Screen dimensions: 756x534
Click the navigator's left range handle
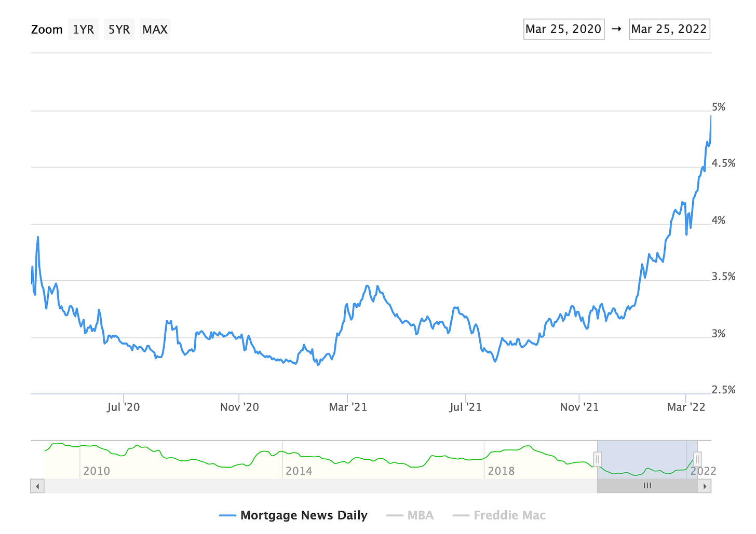(x=597, y=459)
